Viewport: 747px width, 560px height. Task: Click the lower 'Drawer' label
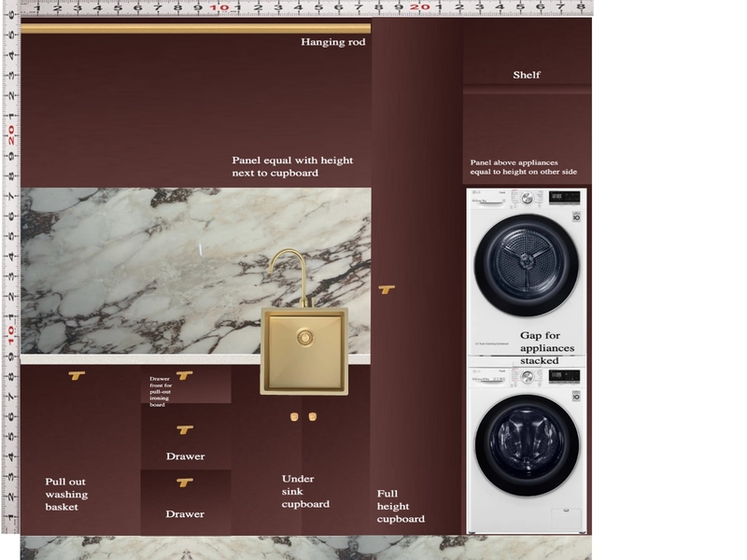pos(185,514)
